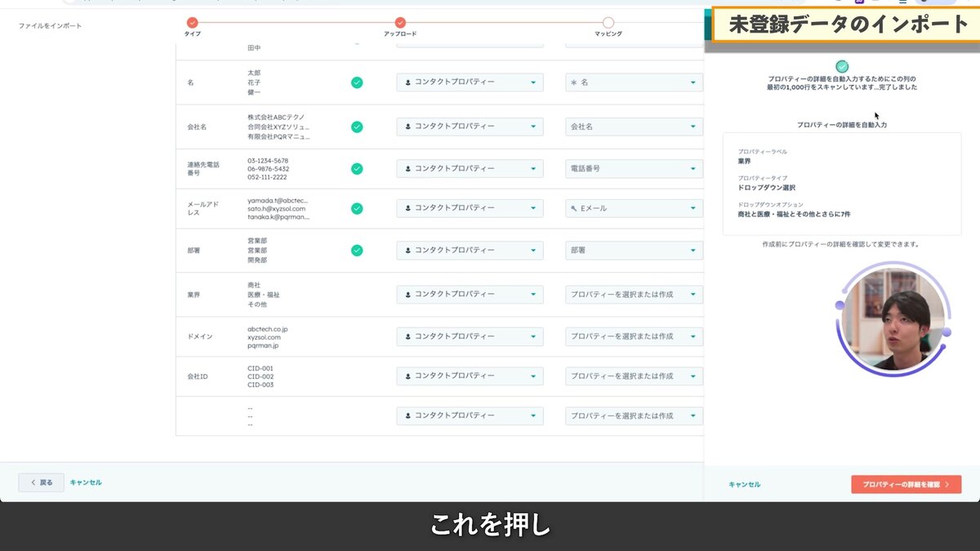Open the コンタクトプロパティー dropdown for the 業界 row
Viewport: 980px width, 551px height.
pos(470,293)
